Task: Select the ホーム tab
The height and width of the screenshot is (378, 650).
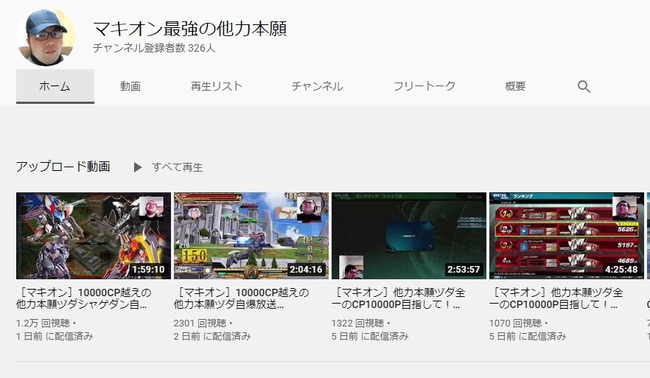Action: coord(55,86)
